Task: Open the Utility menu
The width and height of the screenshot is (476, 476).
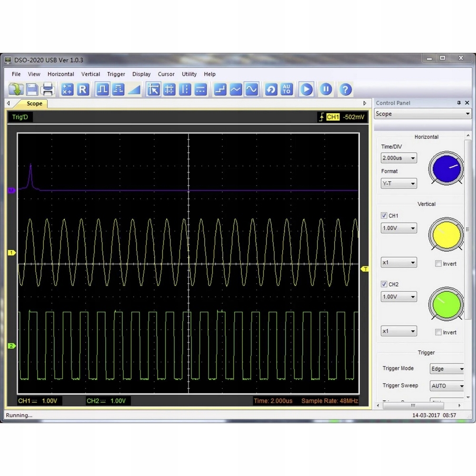Action: coord(189,74)
